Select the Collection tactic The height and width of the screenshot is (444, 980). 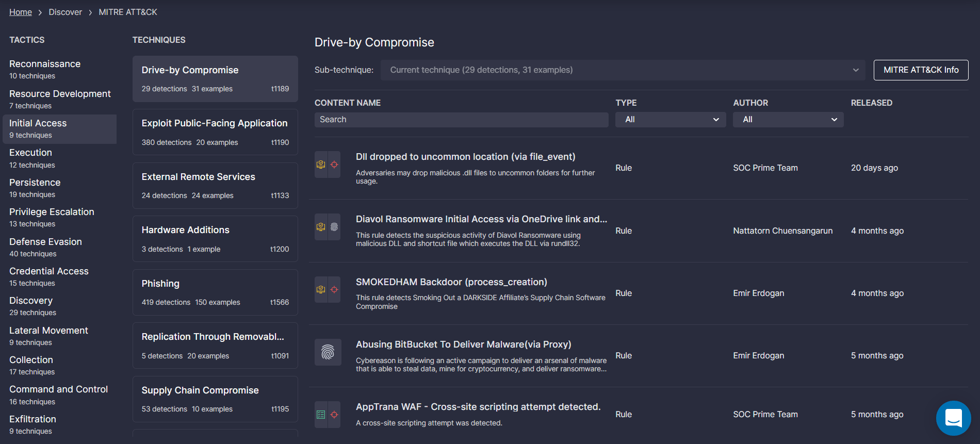click(x=59, y=365)
